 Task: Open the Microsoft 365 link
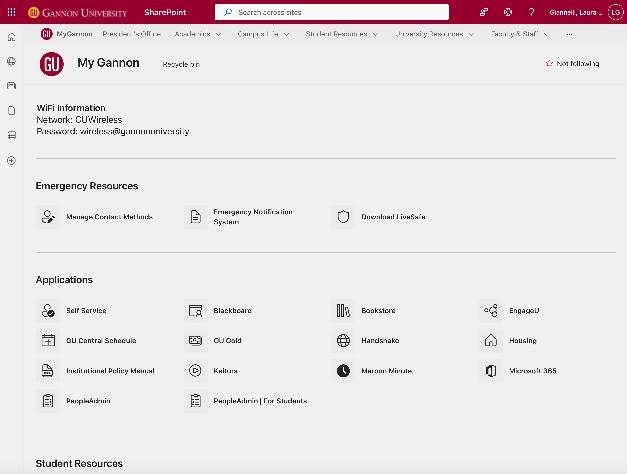[533, 371]
